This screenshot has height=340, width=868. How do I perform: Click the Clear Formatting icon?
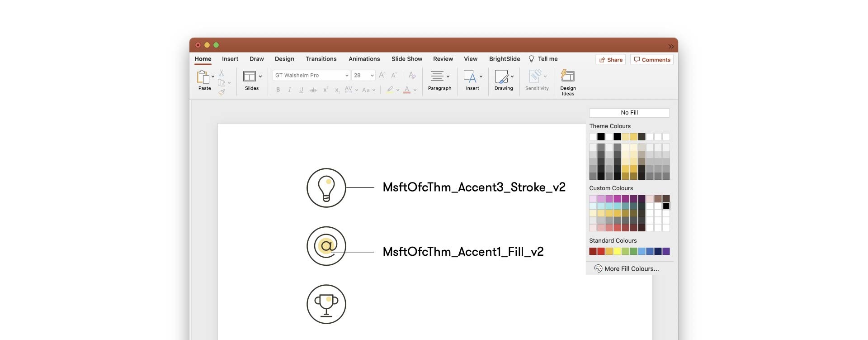[x=412, y=76]
